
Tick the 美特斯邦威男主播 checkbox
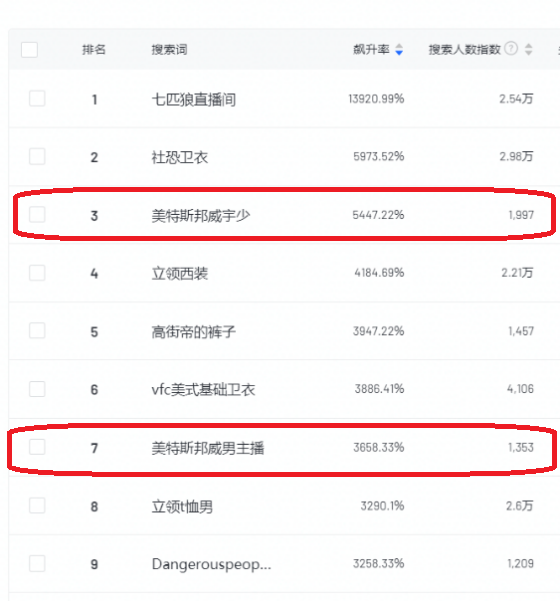tap(37, 447)
